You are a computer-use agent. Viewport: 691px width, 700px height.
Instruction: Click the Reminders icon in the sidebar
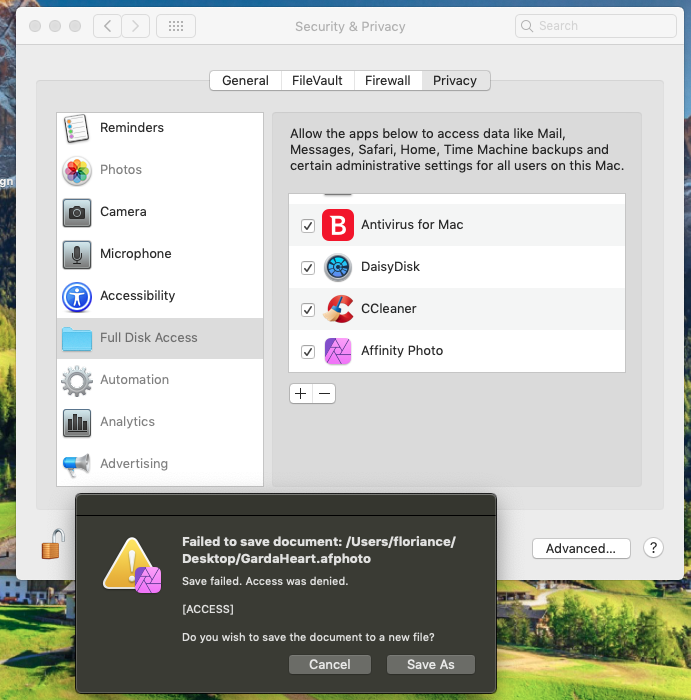(76, 129)
